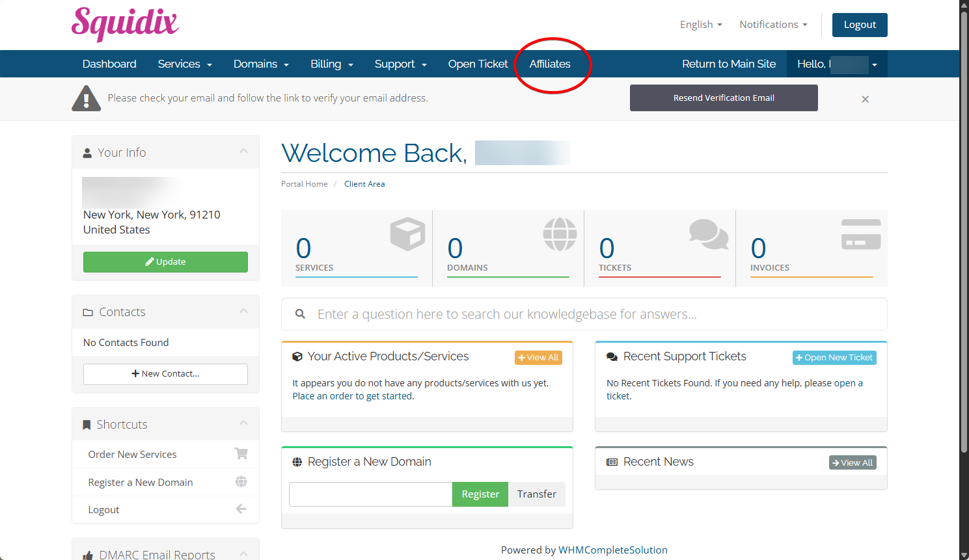Click the 'No Contacts Found' text
969x560 pixels.
coord(126,343)
